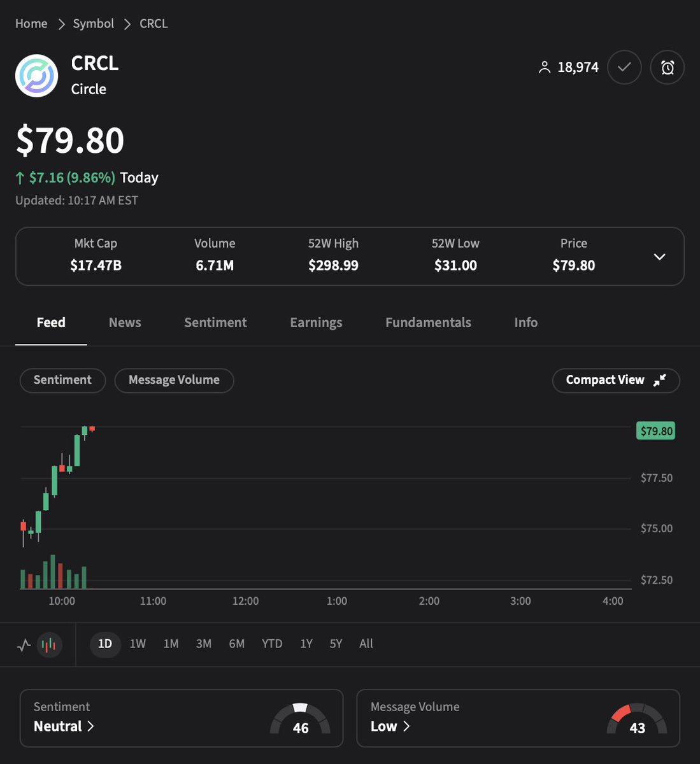Click the $7.16 (9.86%) change text
The image size is (700, 764).
[x=72, y=178]
